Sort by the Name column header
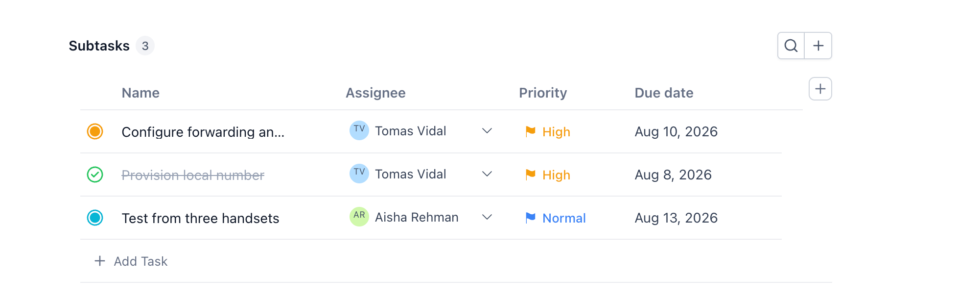The height and width of the screenshot is (301, 980). coord(140,93)
